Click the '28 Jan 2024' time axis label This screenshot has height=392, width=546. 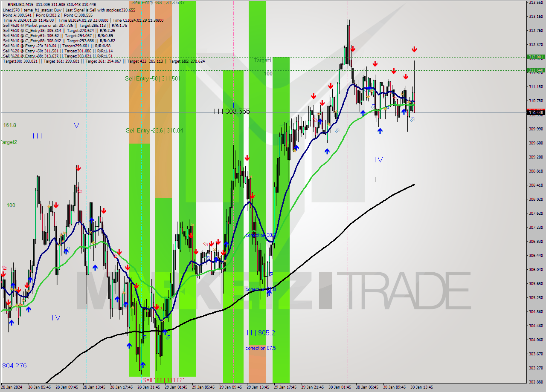click(12, 388)
